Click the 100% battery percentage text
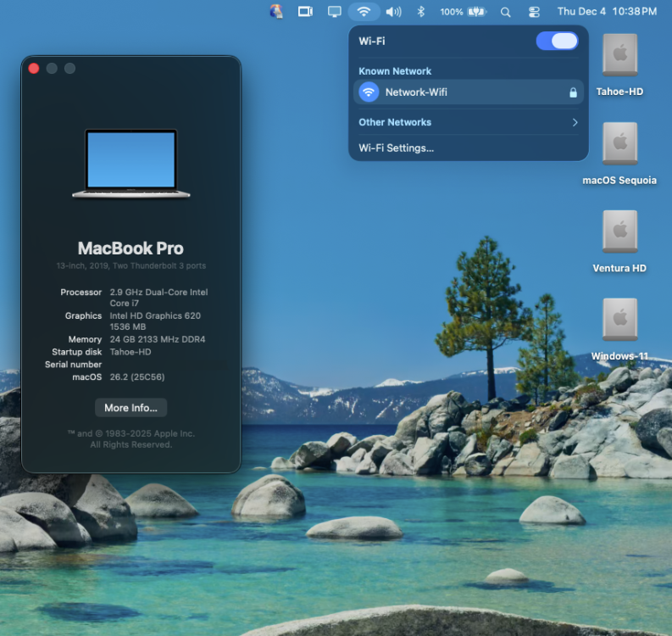This screenshot has height=636, width=672. point(452,12)
